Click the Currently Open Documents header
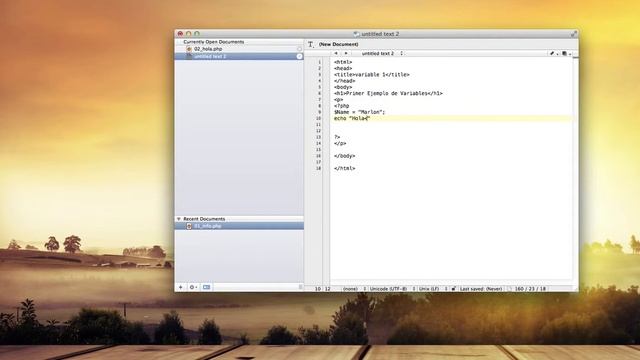This screenshot has height=360, width=640. coord(213,42)
